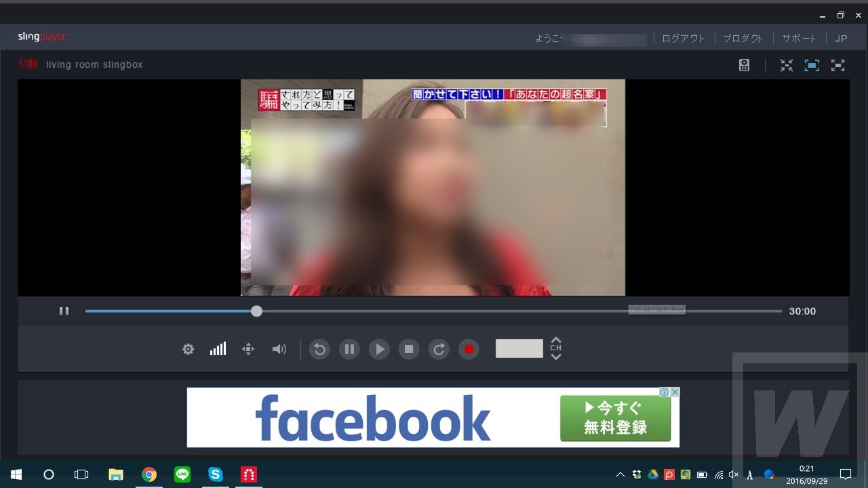Click the ログアウト logout link

click(x=684, y=39)
